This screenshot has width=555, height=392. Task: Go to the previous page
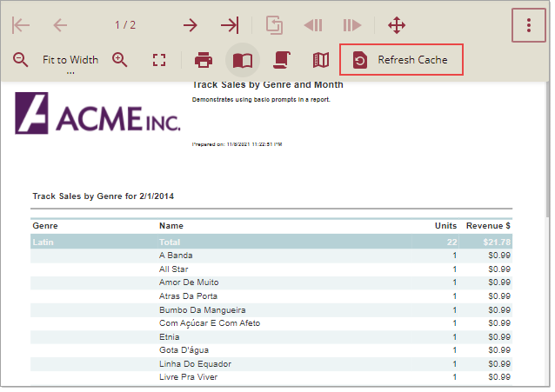(60, 25)
